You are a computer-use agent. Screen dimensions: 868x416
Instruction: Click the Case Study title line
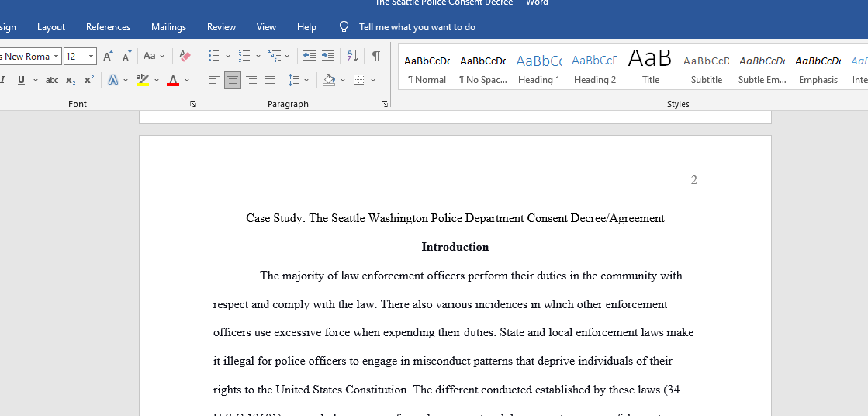tap(455, 218)
